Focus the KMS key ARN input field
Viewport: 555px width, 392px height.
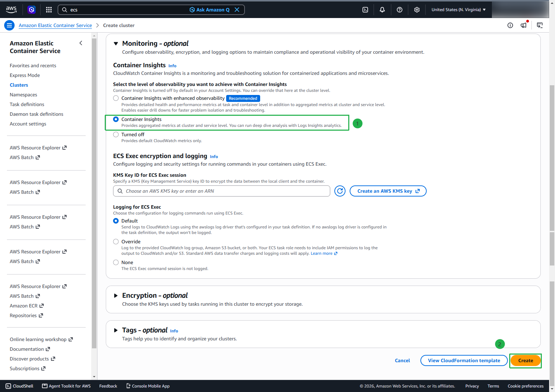coord(222,191)
